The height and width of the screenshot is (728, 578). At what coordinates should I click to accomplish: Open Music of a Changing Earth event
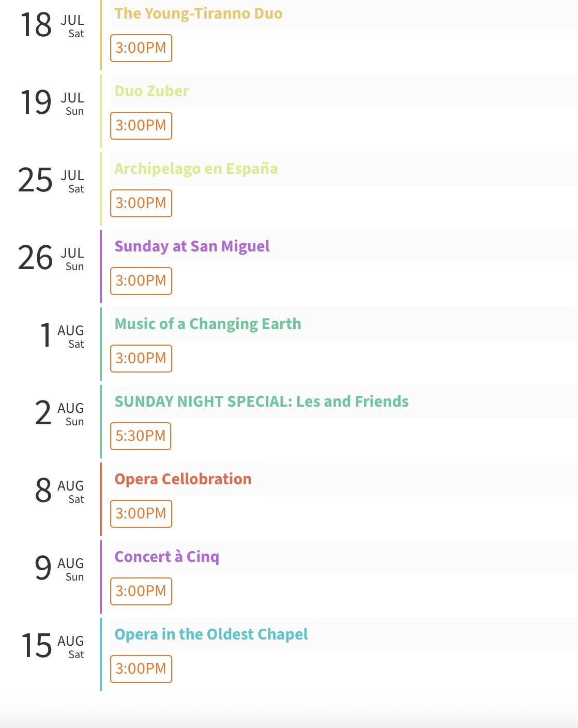(x=208, y=324)
